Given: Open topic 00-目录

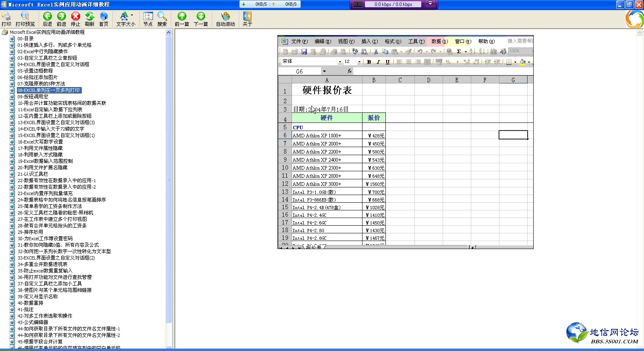Looking at the screenshot, I should tap(25, 39).
